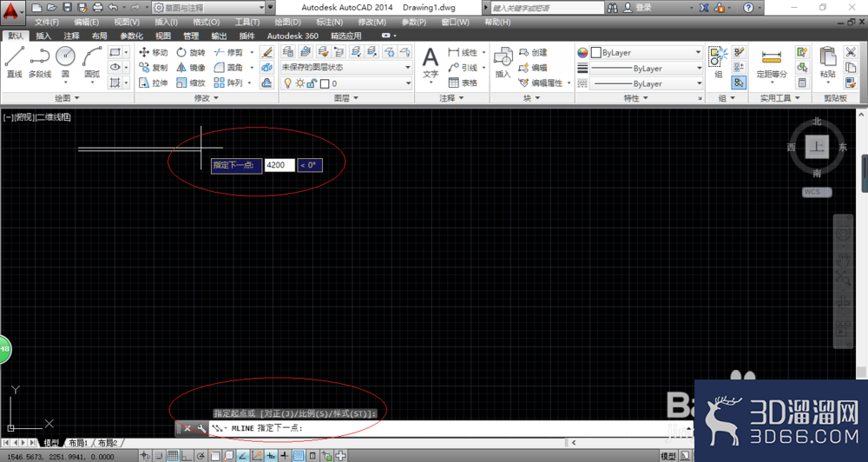Choose the 圆 circle tool
This screenshot has height=462, width=868.
pos(65,61)
